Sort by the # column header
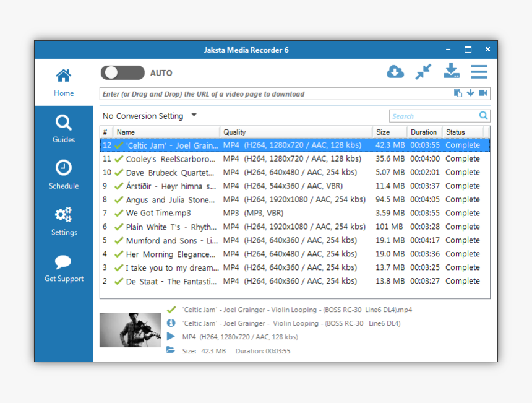The width and height of the screenshot is (532, 403). coord(106,132)
